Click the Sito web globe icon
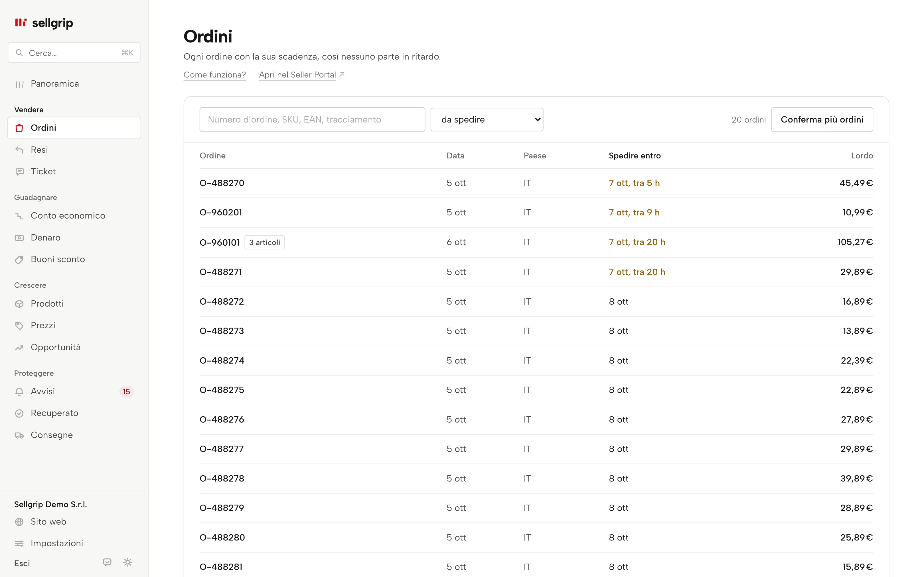 [x=19, y=522]
